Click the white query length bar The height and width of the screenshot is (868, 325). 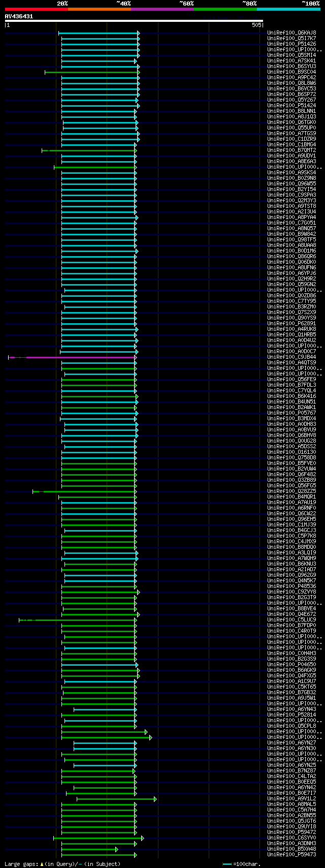coord(134,21)
